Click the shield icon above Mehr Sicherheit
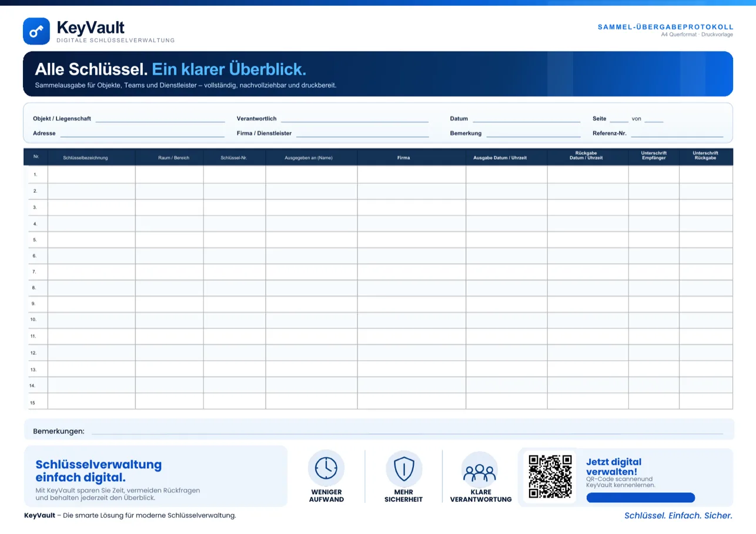This screenshot has height=534, width=756. click(404, 469)
